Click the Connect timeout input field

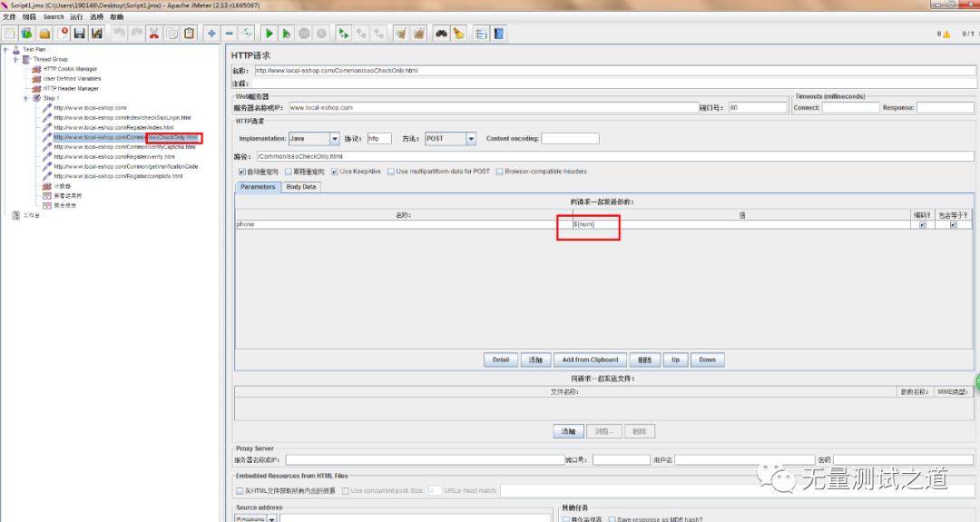coord(850,107)
